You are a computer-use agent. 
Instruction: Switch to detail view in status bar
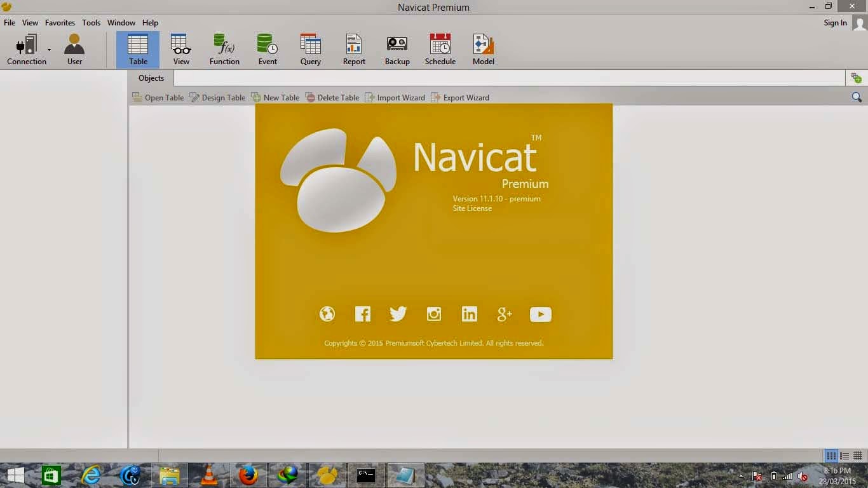point(858,456)
